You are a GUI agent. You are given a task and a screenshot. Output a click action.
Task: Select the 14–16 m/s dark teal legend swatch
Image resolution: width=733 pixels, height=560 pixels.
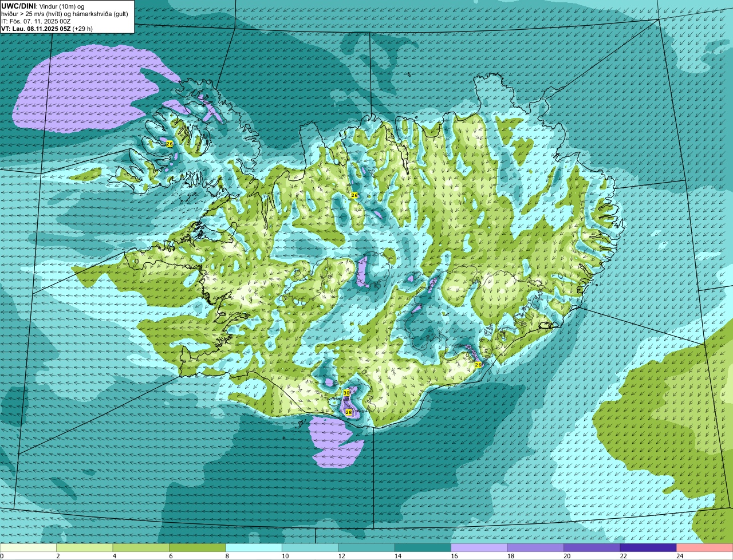click(423, 548)
